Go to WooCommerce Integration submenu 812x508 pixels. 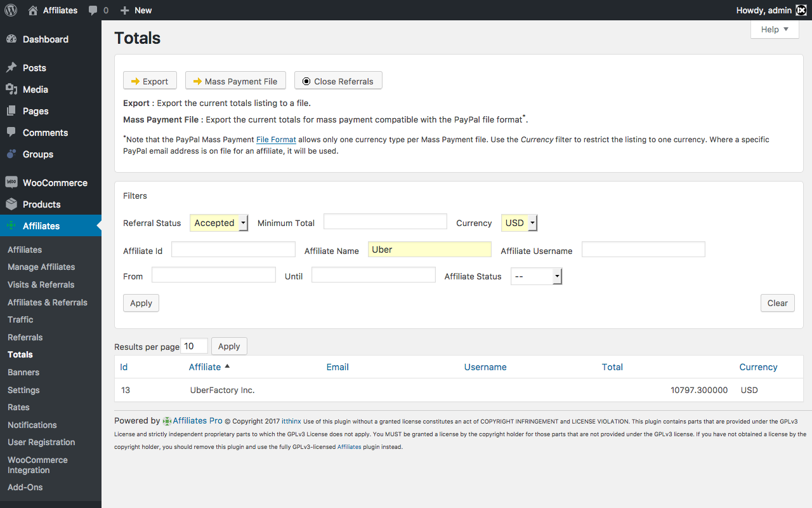[37, 465]
